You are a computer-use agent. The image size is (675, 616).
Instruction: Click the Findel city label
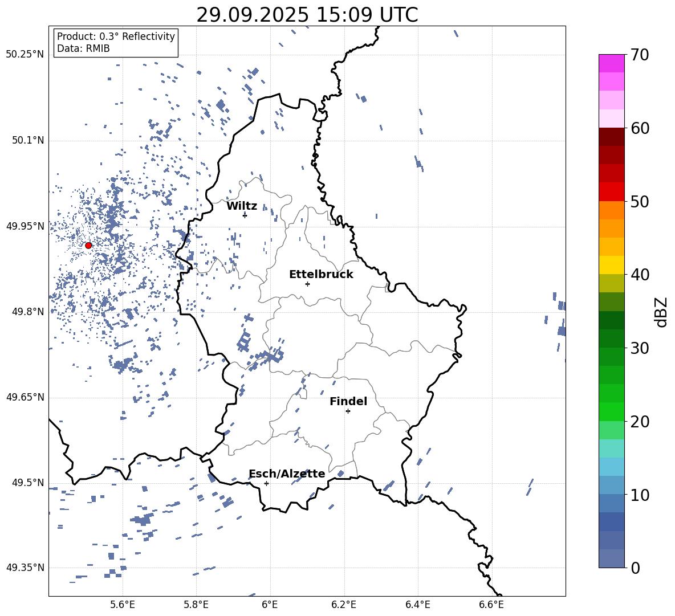click(x=348, y=401)
